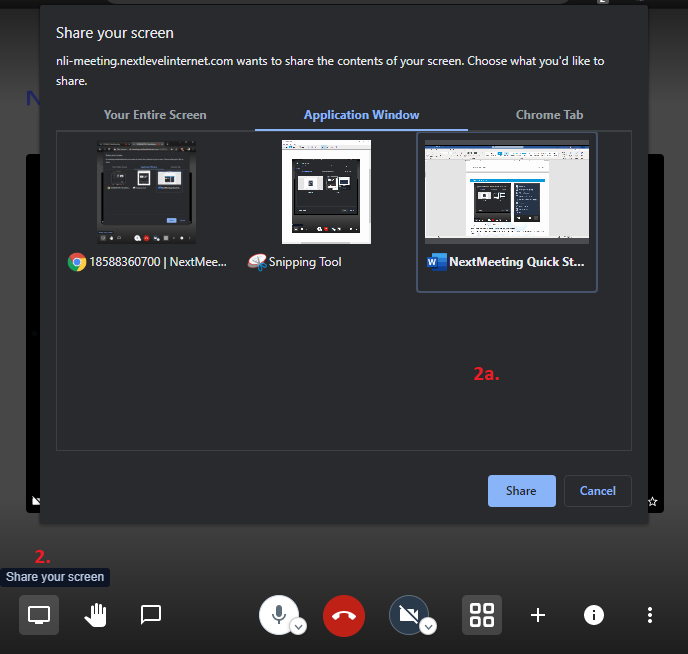Expand the microphone options chevron
Image resolution: width=688 pixels, height=654 pixels.
[299, 626]
